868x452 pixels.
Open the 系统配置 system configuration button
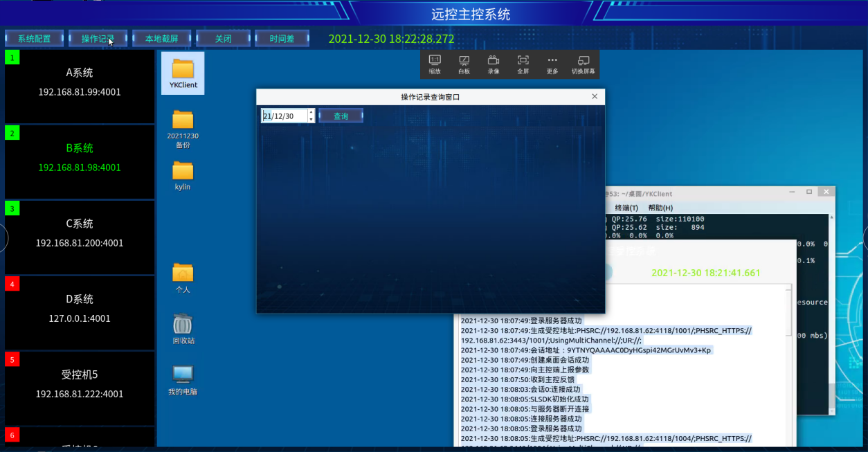pos(35,39)
